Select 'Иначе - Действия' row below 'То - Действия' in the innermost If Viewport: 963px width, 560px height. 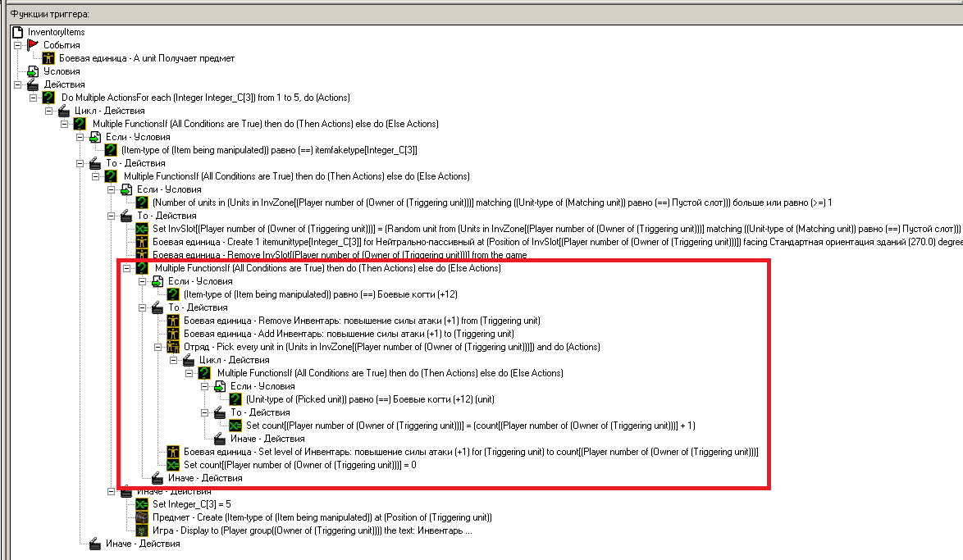click(x=267, y=439)
